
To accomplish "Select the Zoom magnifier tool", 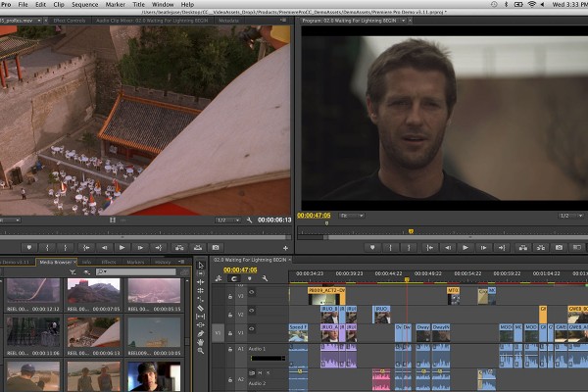I will pos(200,352).
